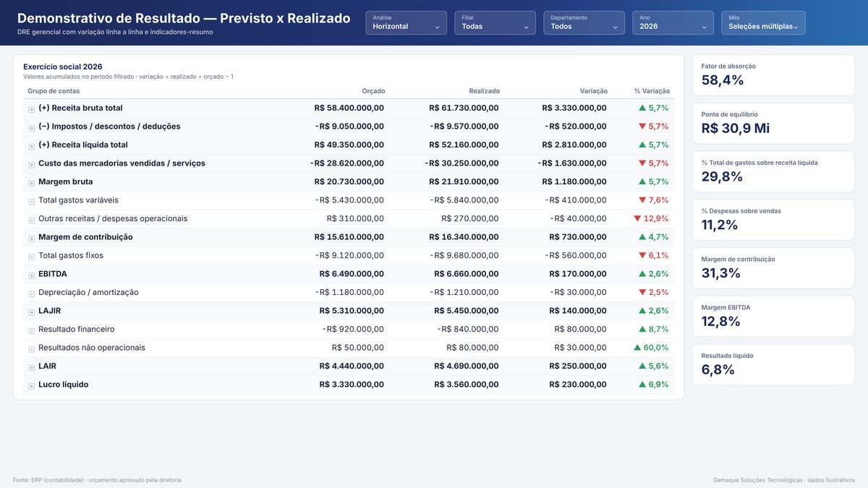This screenshot has width=868, height=488.
Task: Expand the Impostos / descontos / deduções row
Action: coord(32,128)
